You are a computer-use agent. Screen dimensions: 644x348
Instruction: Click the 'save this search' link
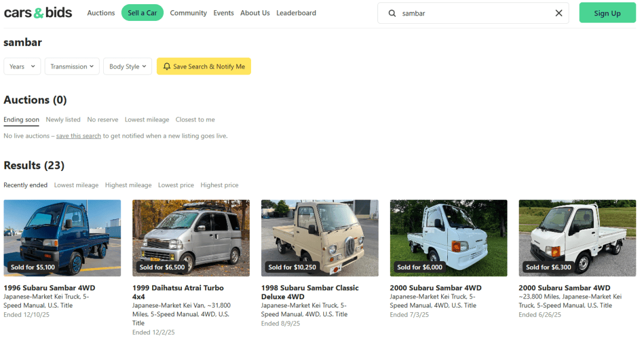79,136
